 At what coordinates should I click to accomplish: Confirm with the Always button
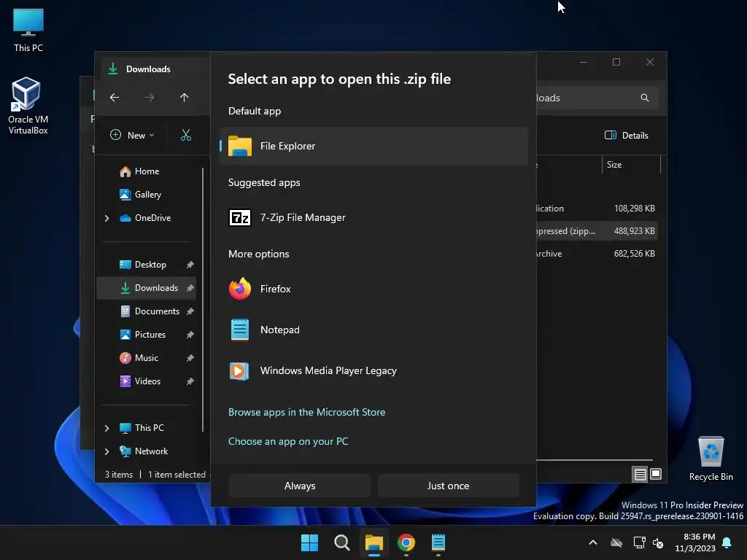300,486
